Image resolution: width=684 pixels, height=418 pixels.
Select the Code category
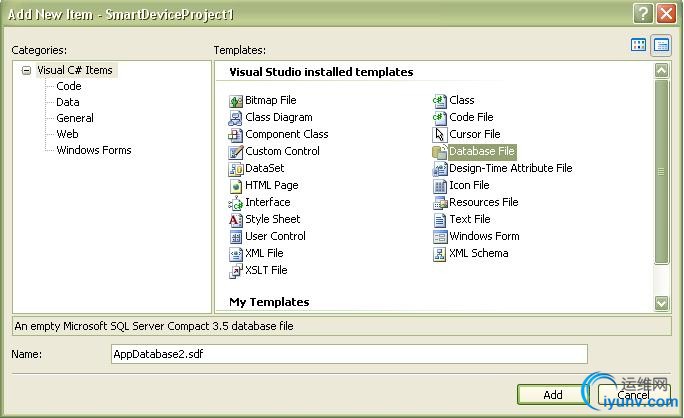tap(69, 86)
